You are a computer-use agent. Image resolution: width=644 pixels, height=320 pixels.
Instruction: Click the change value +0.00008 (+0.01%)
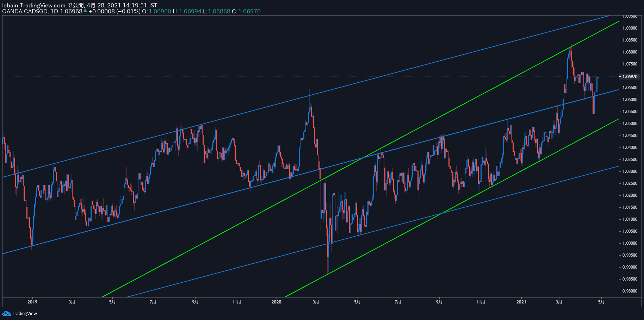114,11
